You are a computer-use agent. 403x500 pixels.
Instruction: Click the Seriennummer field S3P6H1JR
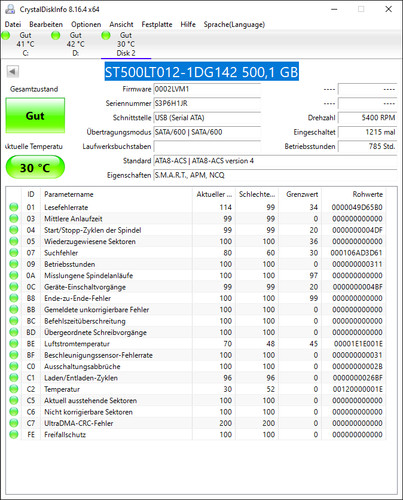[x=207, y=103]
